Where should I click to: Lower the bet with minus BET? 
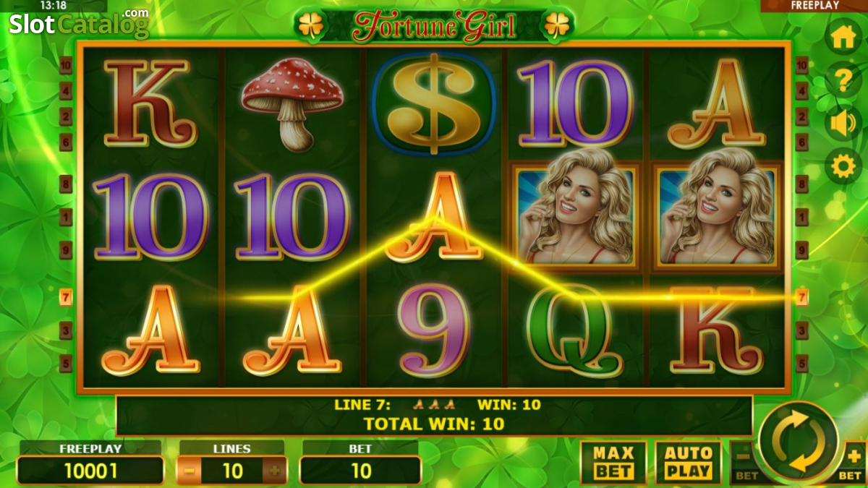tap(746, 463)
